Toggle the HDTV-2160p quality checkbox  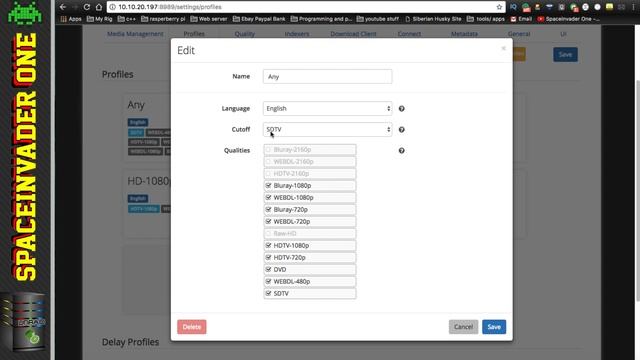point(268,173)
